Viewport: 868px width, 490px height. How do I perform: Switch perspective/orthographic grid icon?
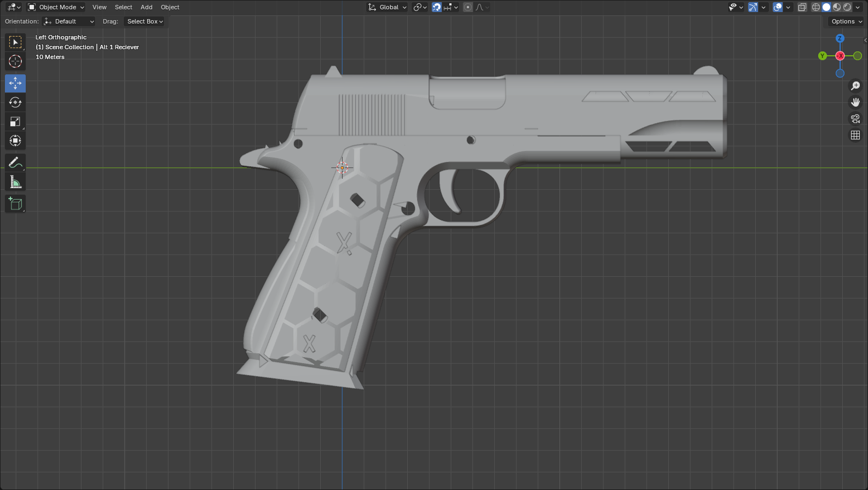point(855,135)
